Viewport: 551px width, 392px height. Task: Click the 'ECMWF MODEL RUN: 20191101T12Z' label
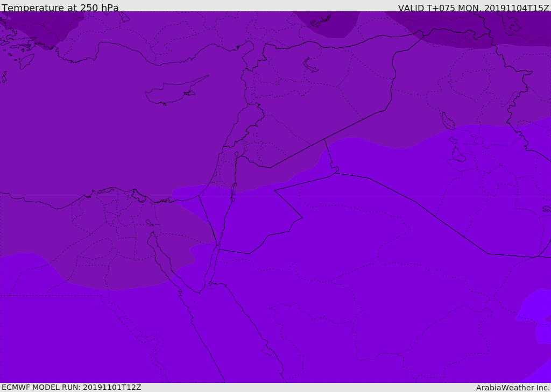point(72,387)
